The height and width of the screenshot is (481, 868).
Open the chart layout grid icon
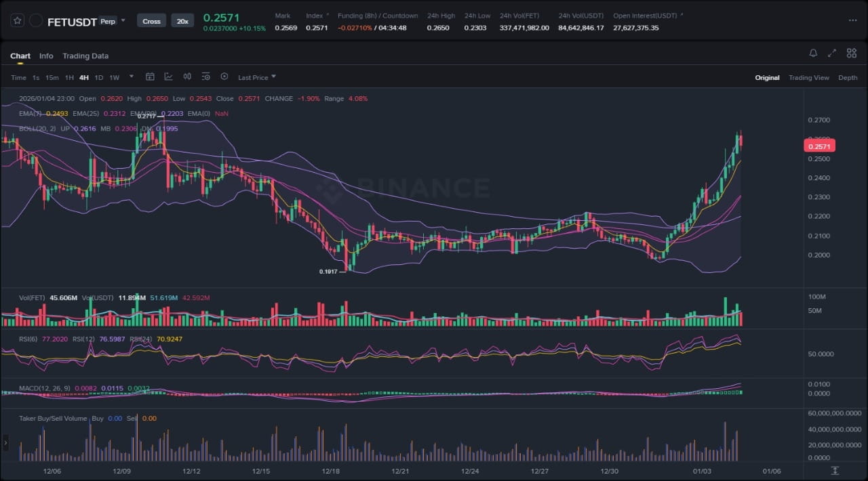pyautogui.click(x=851, y=53)
